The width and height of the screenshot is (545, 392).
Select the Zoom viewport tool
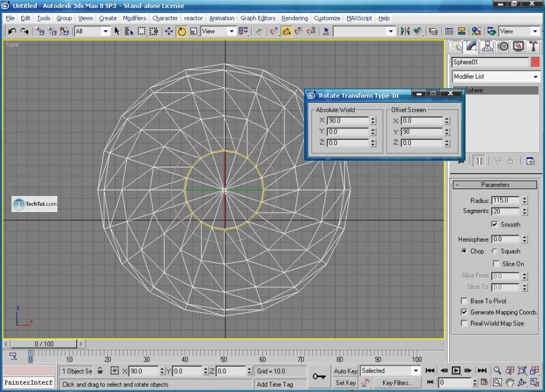497,370
